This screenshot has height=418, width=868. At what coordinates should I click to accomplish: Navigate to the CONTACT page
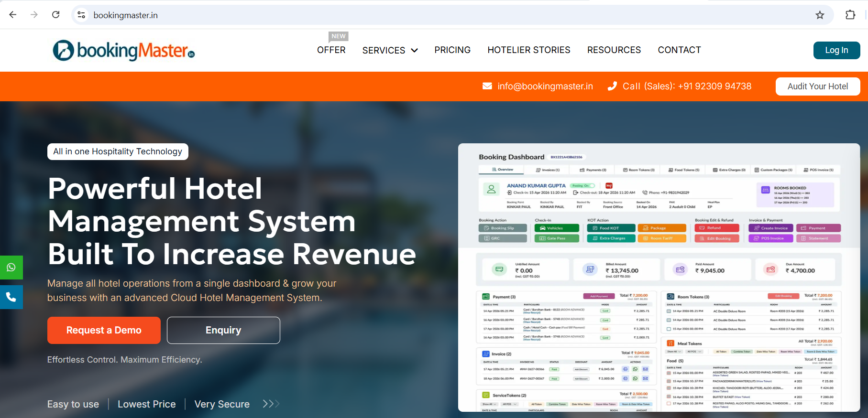[x=679, y=50]
